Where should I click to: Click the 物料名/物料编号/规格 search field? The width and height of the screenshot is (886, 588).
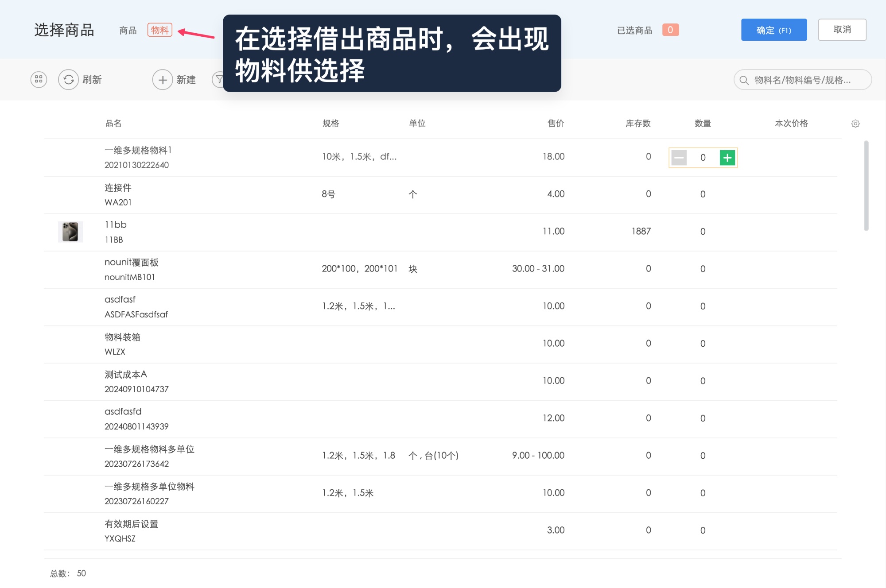[x=802, y=80]
